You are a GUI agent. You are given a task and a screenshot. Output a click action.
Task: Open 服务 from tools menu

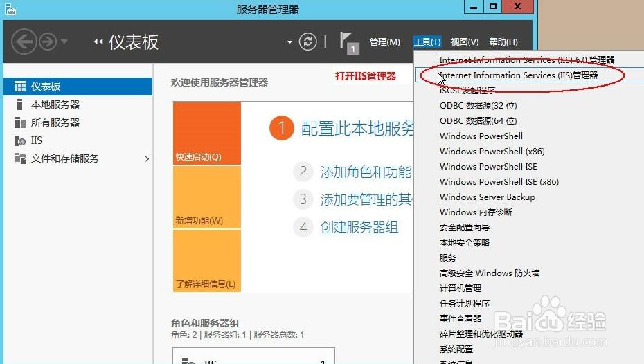[x=447, y=257]
